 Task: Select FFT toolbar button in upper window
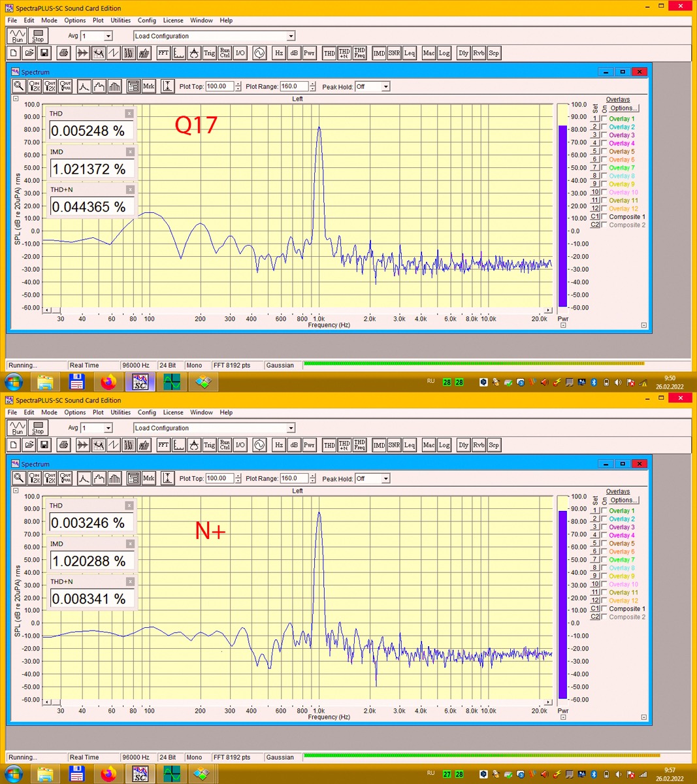point(163,53)
